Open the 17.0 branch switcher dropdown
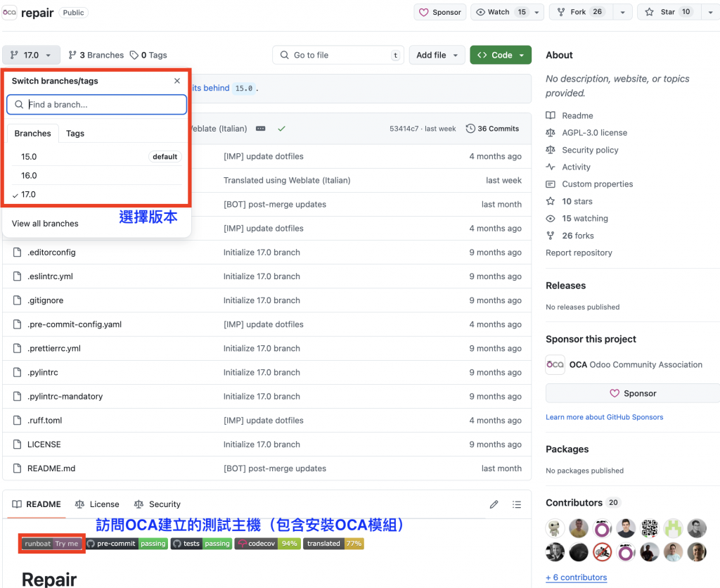720x588 pixels. point(31,55)
